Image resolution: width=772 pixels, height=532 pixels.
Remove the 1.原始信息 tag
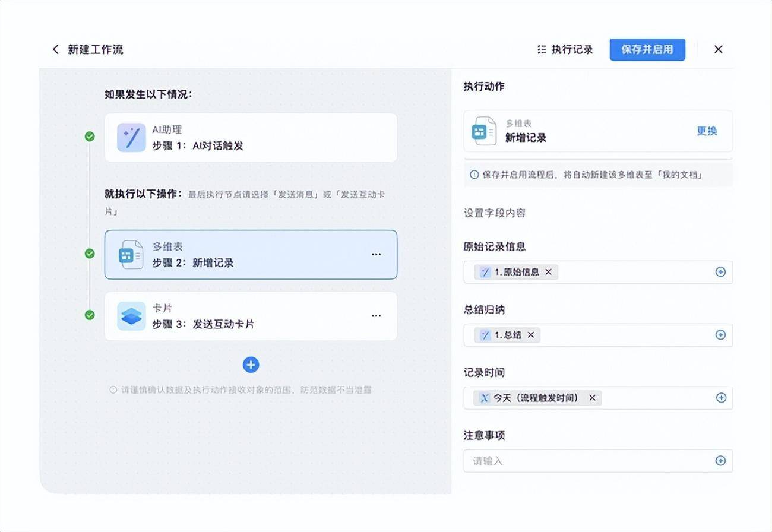[x=548, y=272]
